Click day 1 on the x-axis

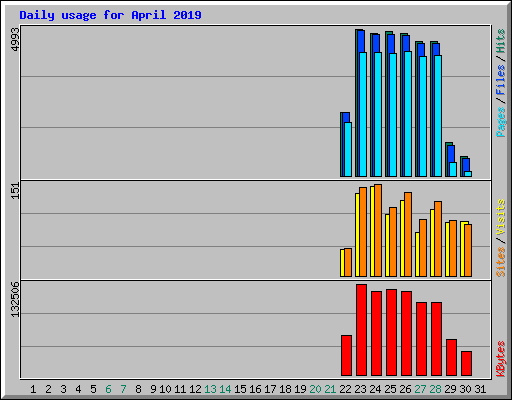pos(33,389)
